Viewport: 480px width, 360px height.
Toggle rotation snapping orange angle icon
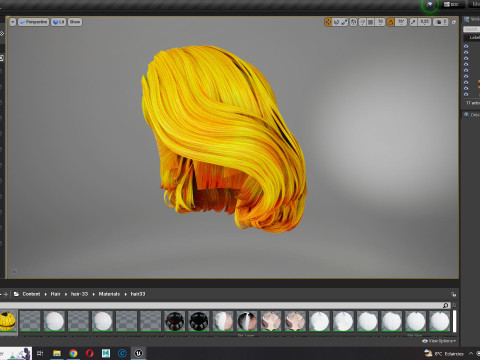(391, 22)
